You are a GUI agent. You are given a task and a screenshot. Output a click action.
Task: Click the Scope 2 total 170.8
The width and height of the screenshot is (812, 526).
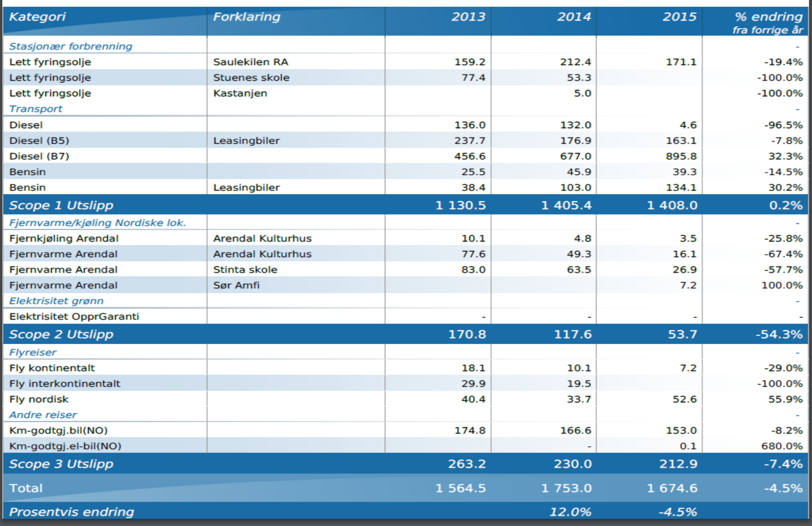tap(467, 334)
